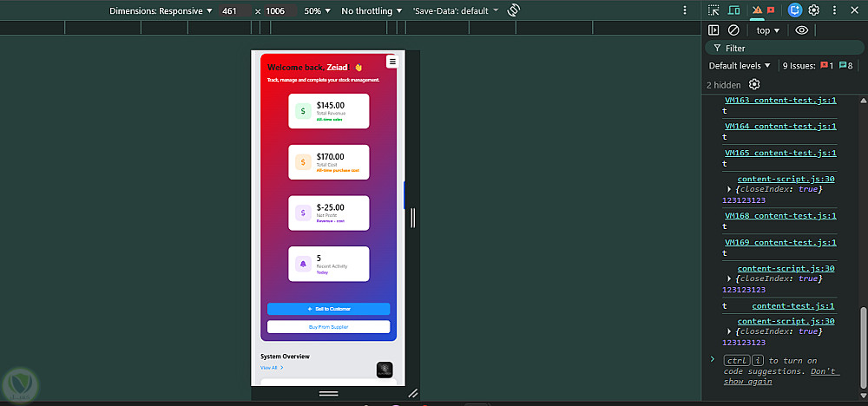Click the console scrollbar up arrow

[863, 101]
